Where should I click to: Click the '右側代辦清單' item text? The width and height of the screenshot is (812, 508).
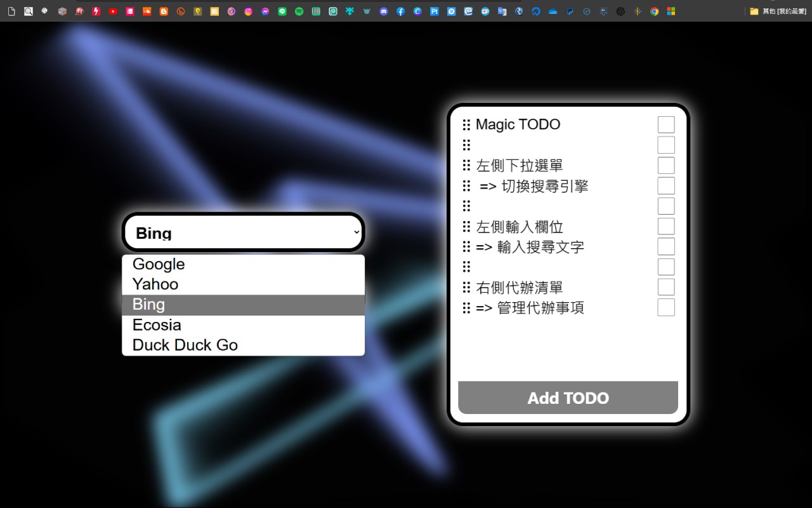click(x=520, y=288)
